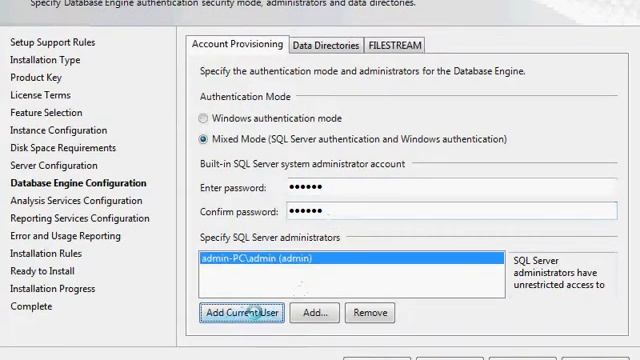Select Mixed Mode authentication radio button
640x360 pixels.
tap(203, 139)
